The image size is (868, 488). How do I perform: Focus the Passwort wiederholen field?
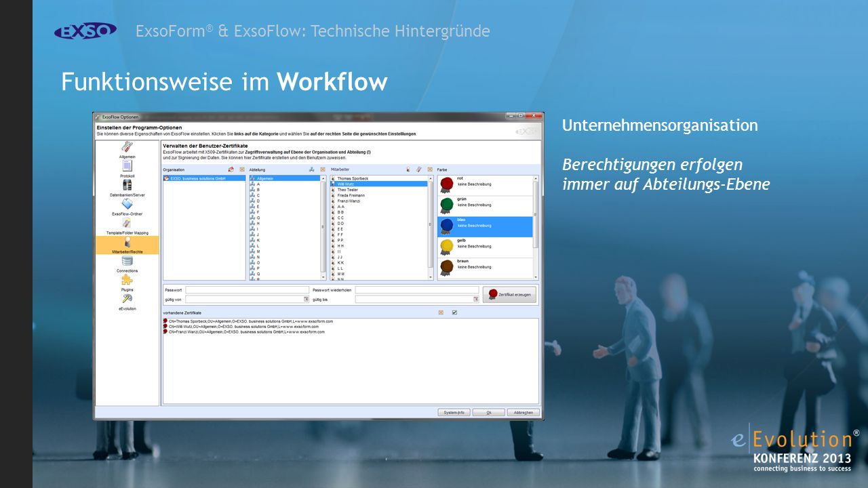417,290
